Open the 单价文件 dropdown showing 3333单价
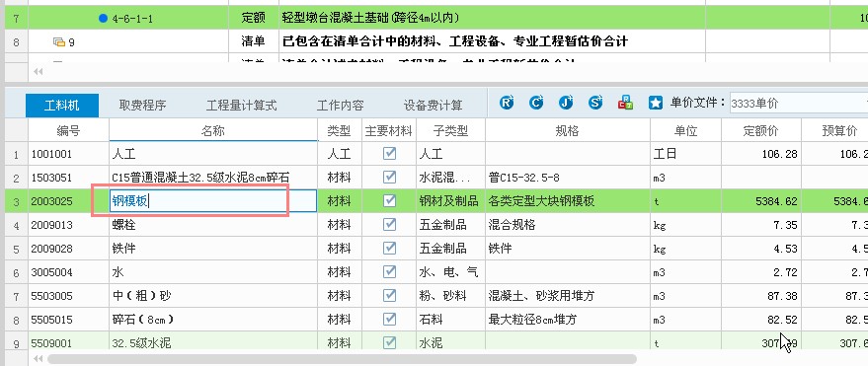The width and height of the screenshot is (868, 366). tap(798, 104)
